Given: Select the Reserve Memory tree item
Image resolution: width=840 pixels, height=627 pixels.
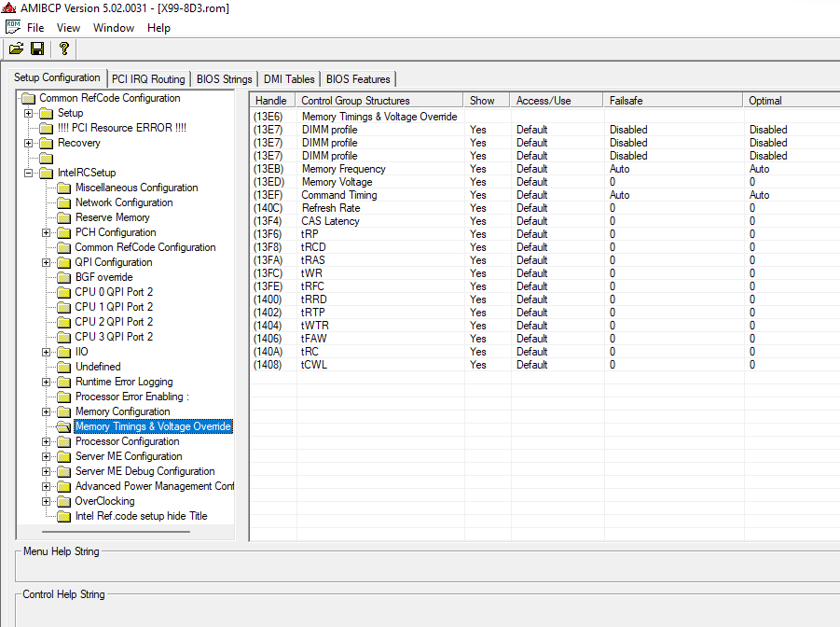Looking at the screenshot, I should (113, 217).
